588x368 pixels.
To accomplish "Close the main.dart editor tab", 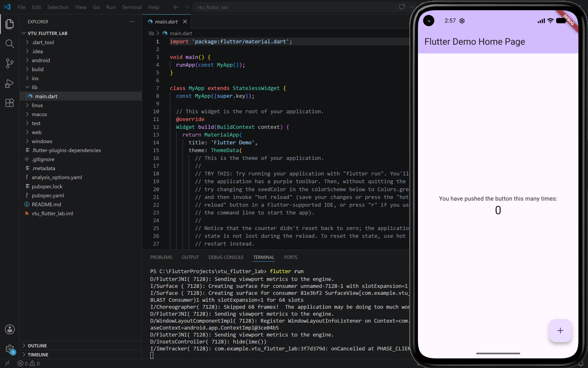I will click(x=185, y=22).
